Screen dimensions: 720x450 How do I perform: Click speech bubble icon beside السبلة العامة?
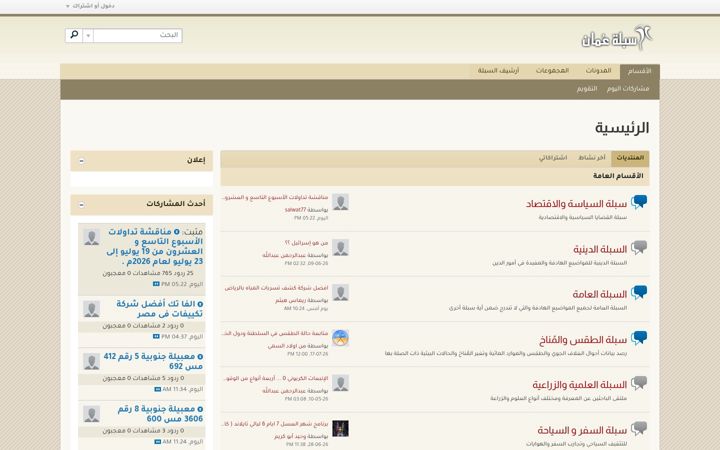click(x=639, y=292)
